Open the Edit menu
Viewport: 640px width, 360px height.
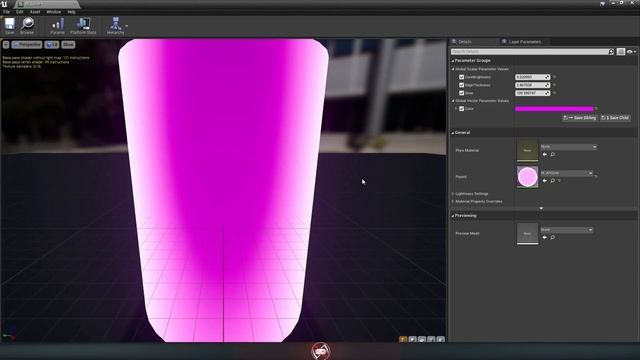pos(20,12)
